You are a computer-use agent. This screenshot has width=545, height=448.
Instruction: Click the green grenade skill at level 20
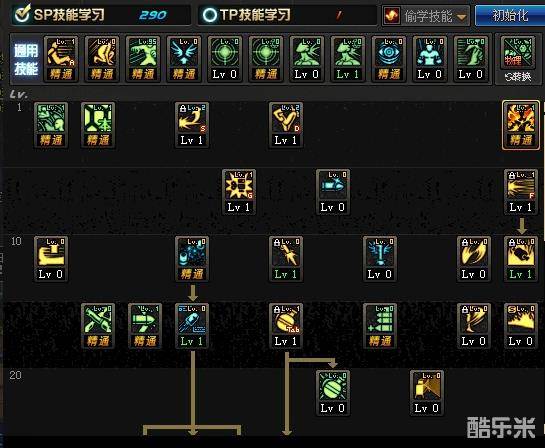(x=333, y=393)
